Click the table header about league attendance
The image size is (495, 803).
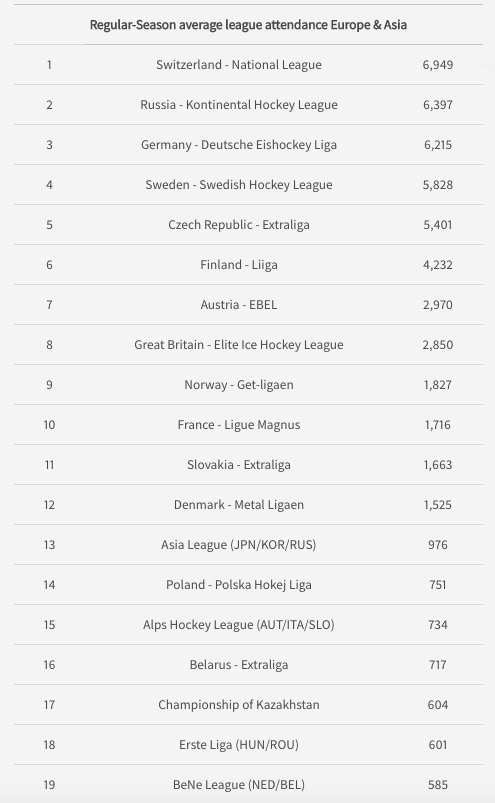click(248, 25)
